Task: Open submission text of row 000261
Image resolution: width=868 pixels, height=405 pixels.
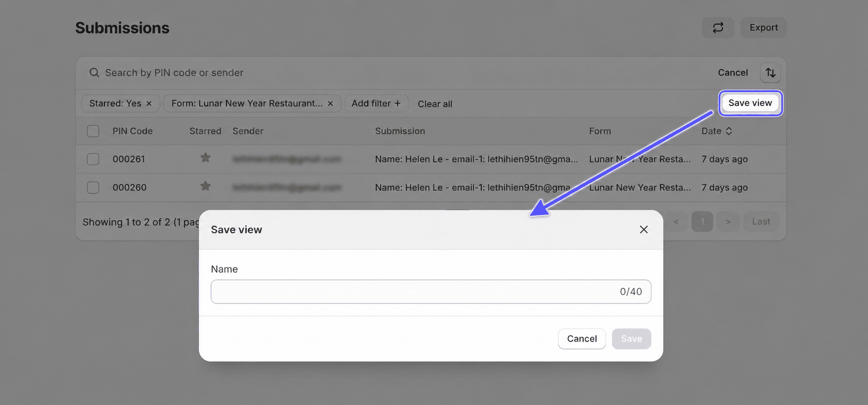Action: (477, 159)
